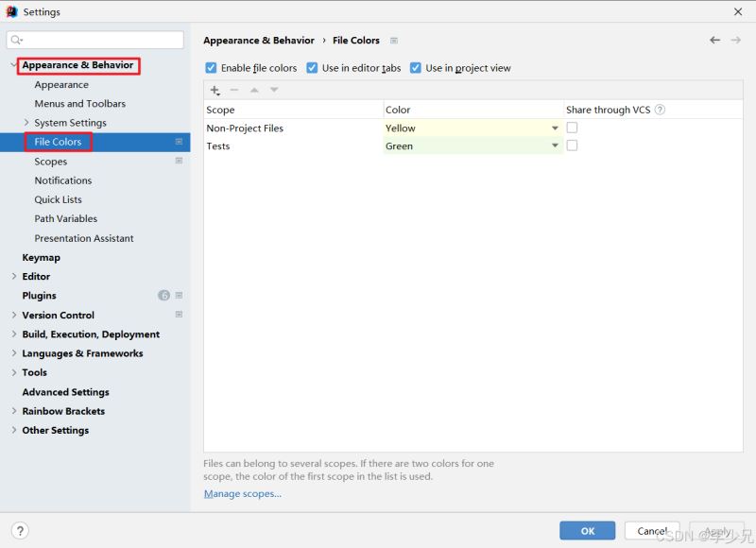Expand the Editor section
The width and height of the screenshot is (756, 548).
[x=14, y=276]
